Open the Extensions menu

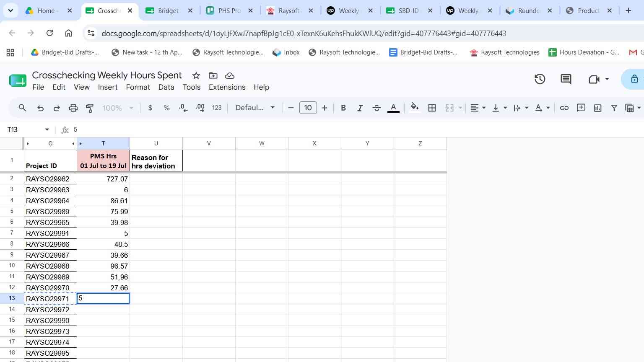coord(227,87)
